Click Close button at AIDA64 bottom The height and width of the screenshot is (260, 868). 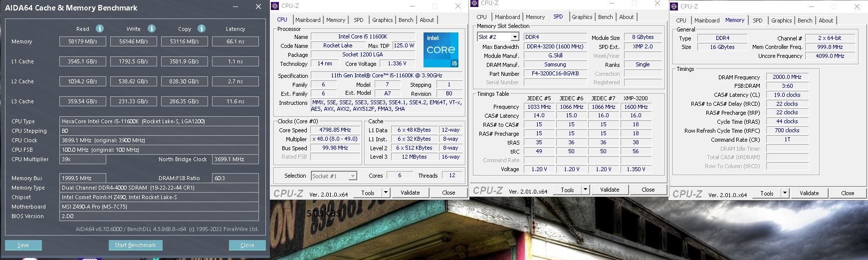pos(247,245)
